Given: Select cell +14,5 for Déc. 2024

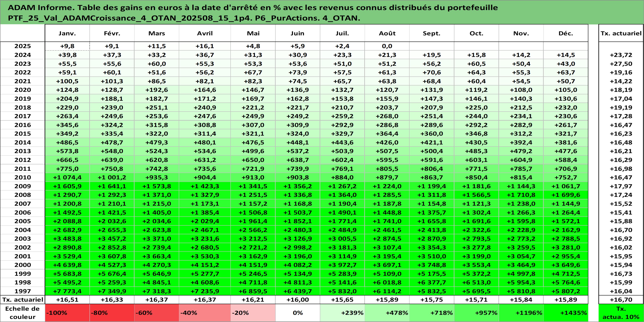Looking at the screenshot, I should [x=566, y=55].
